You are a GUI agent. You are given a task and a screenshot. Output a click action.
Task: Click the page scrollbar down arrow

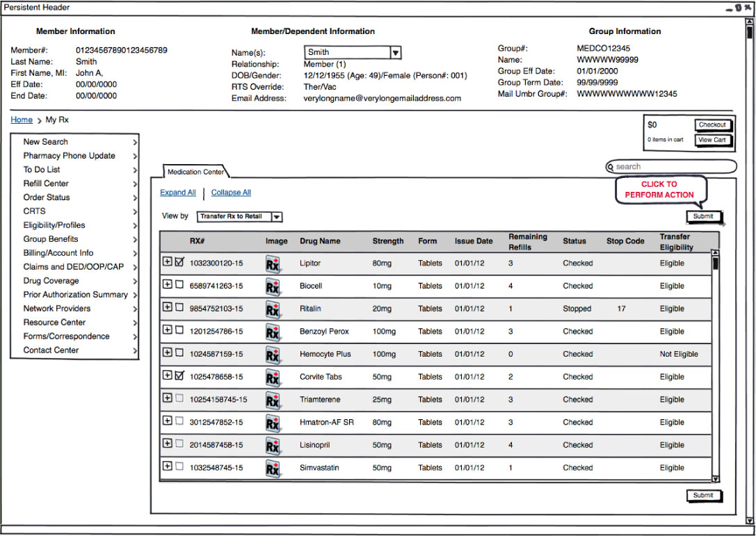pyautogui.click(x=749, y=520)
